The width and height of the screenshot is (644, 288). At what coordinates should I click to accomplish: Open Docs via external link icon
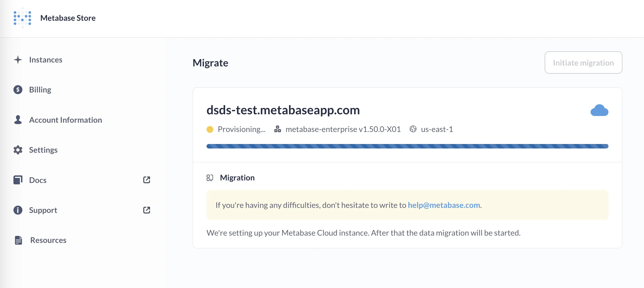[x=147, y=180]
